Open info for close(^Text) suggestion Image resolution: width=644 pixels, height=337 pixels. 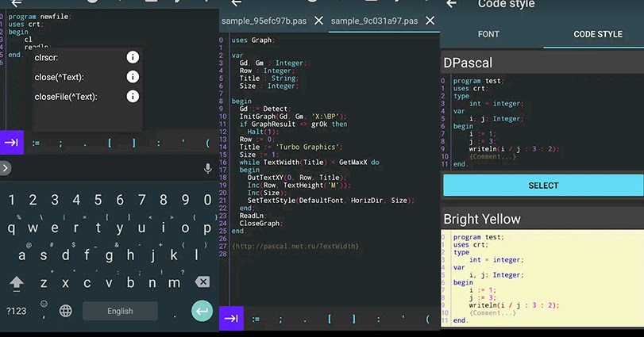pyautogui.click(x=133, y=77)
